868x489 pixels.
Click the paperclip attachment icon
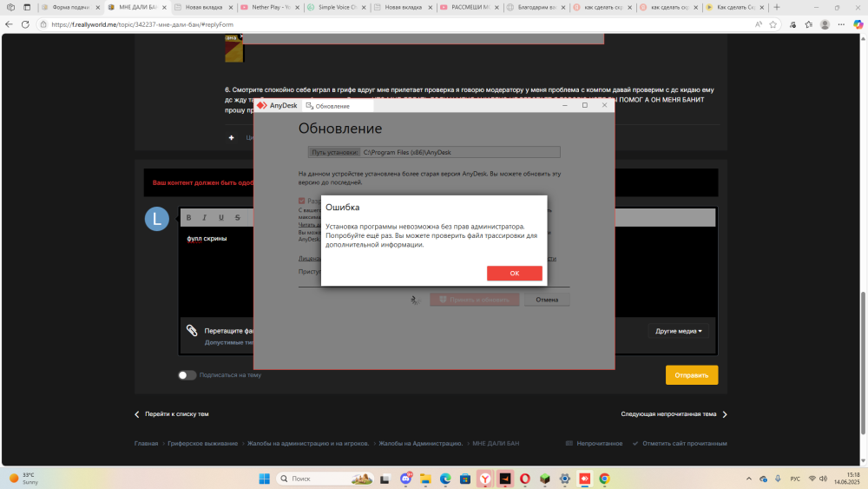click(192, 331)
